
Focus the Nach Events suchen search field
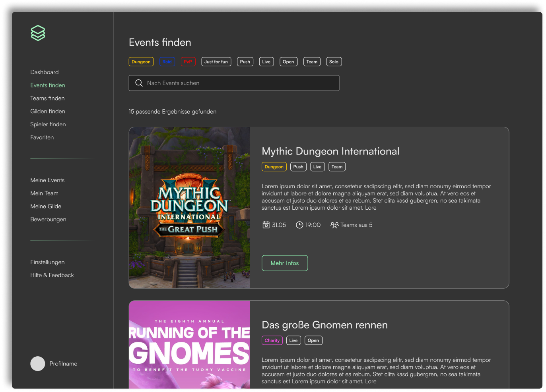[234, 83]
